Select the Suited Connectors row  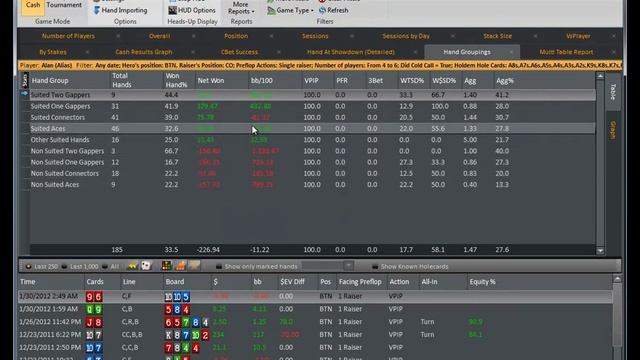pyautogui.click(x=312, y=117)
